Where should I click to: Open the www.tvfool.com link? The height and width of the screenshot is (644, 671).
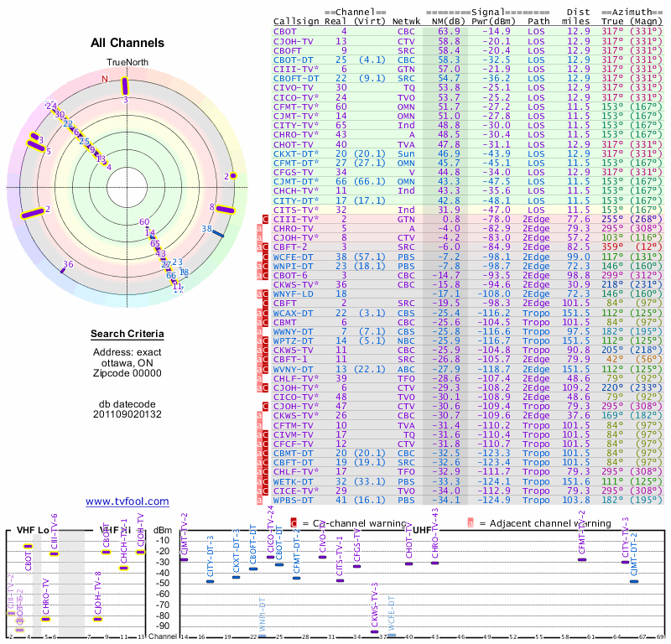tap(127, 501)
